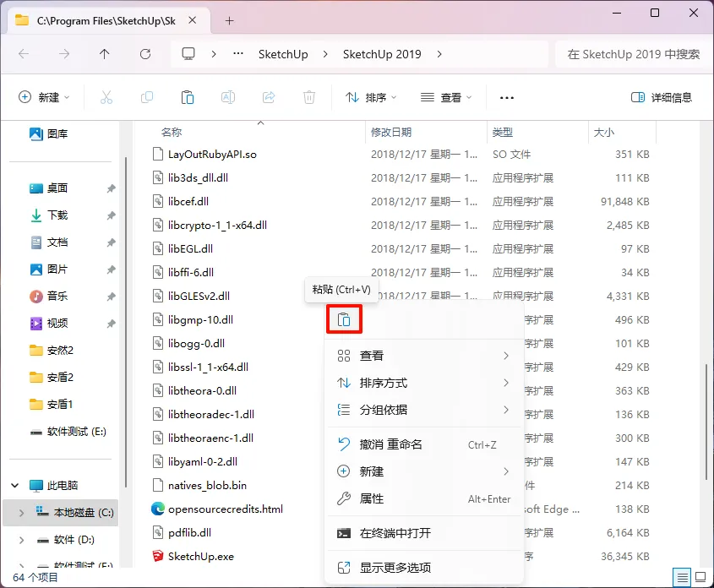Open Desktop in the sidebar

pos(49,188)
